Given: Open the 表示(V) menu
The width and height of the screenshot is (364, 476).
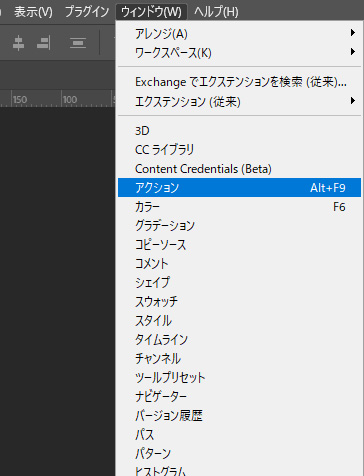Looking at the screenshot, I should coord(33,12).
